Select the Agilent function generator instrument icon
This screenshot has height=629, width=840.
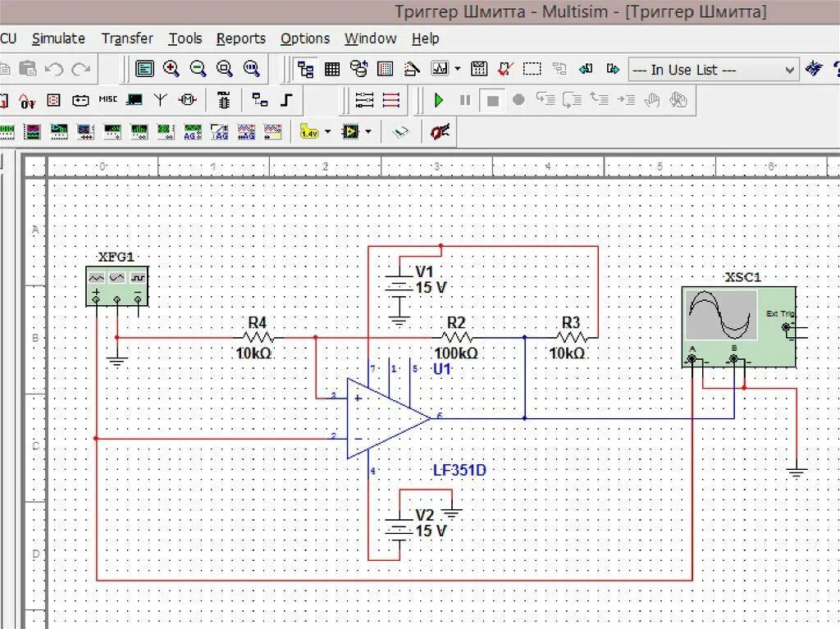point(193,132)
